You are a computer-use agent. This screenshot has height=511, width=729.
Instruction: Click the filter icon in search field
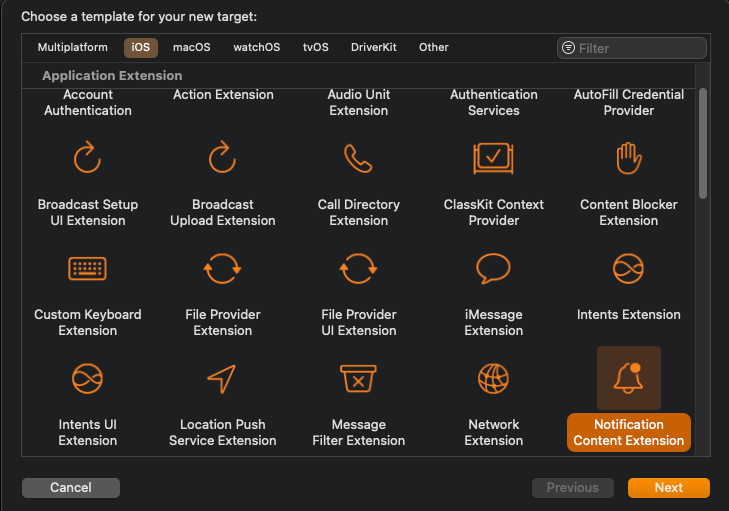[x=569, y=47]
